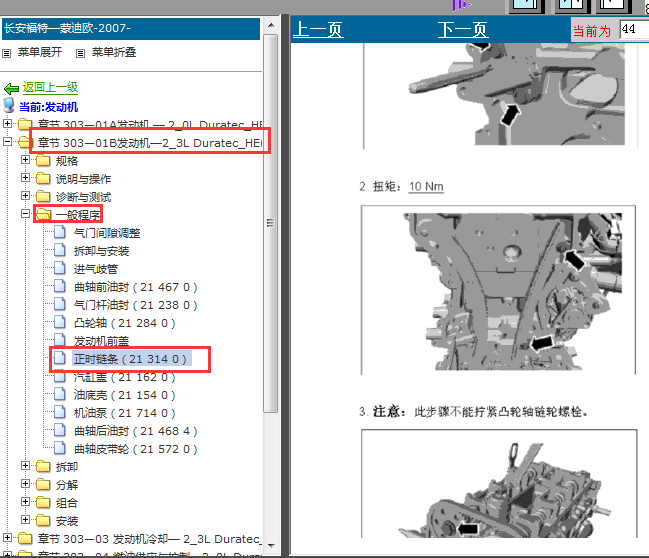Click the 菜单折叠 list icon
The height and width of the screenshot is (558, 649).
coord(81,53)
